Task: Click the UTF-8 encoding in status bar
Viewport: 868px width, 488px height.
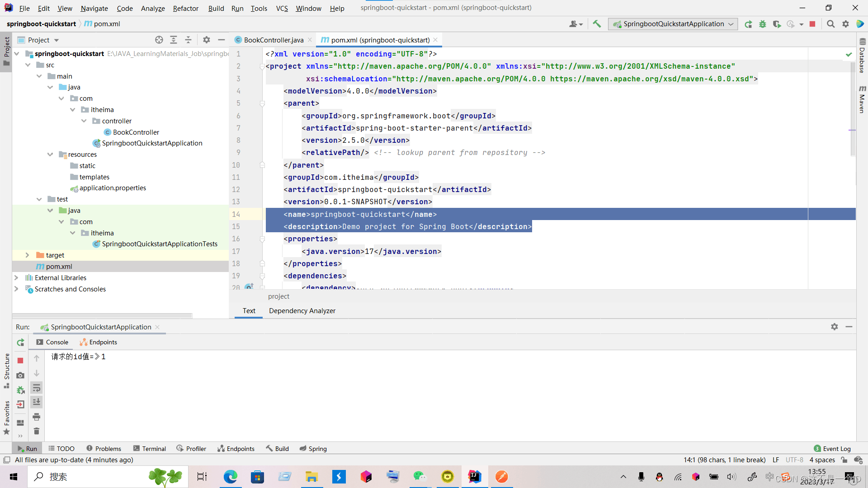Action: (794, 460)
